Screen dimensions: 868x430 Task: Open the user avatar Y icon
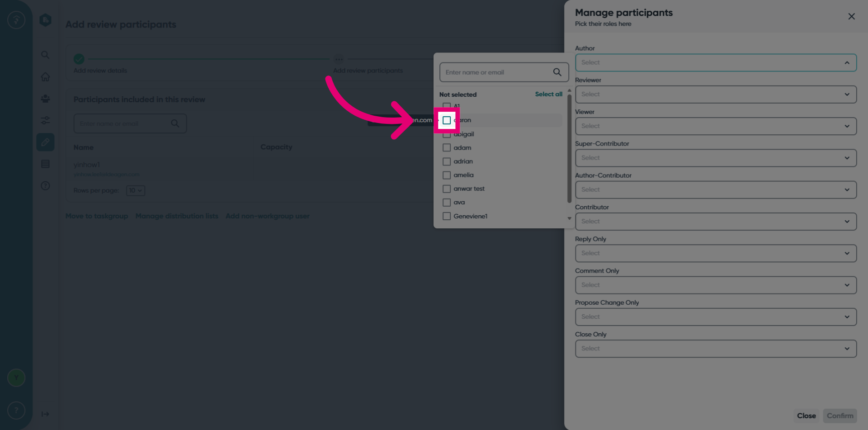click(x=16, y=378)
